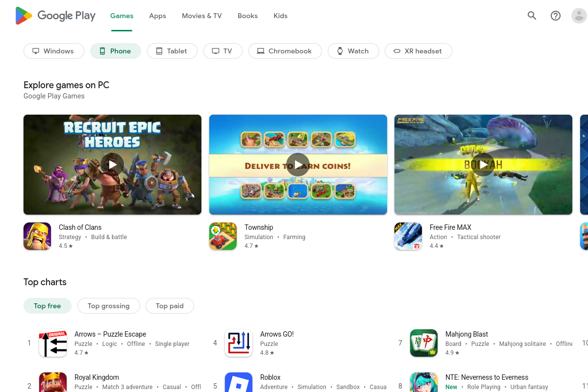Open the help center question mark icon
This screenshot has height=392, width=588.
[x=556, y=16]
